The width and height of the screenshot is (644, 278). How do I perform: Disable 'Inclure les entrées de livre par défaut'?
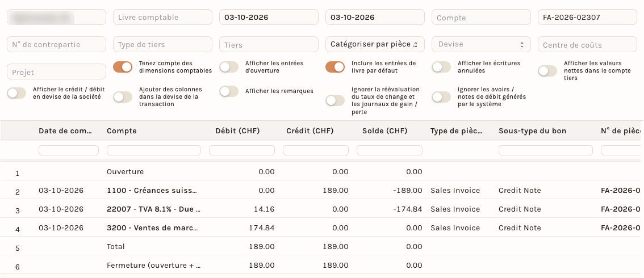pyautogui.click(x=334, y=67)
